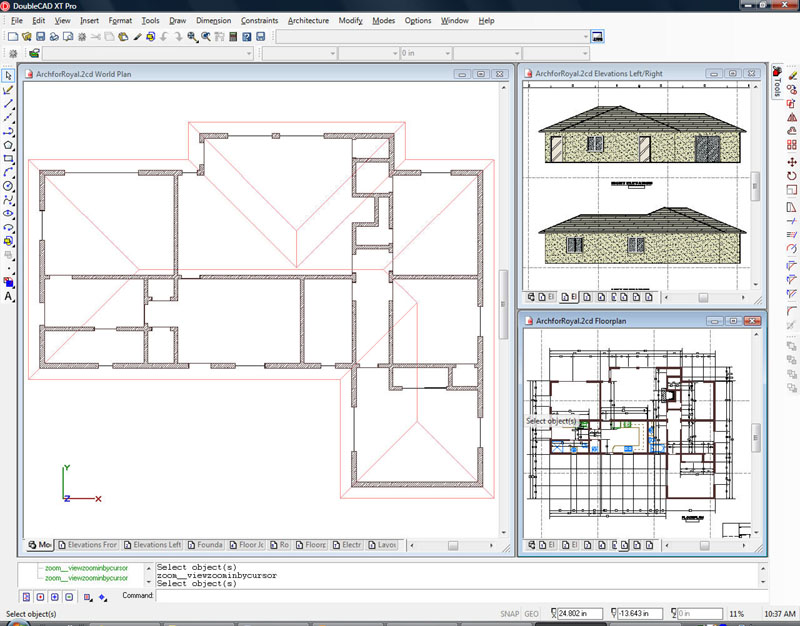Select the Line tool in left toolbar

pos(8,104)
